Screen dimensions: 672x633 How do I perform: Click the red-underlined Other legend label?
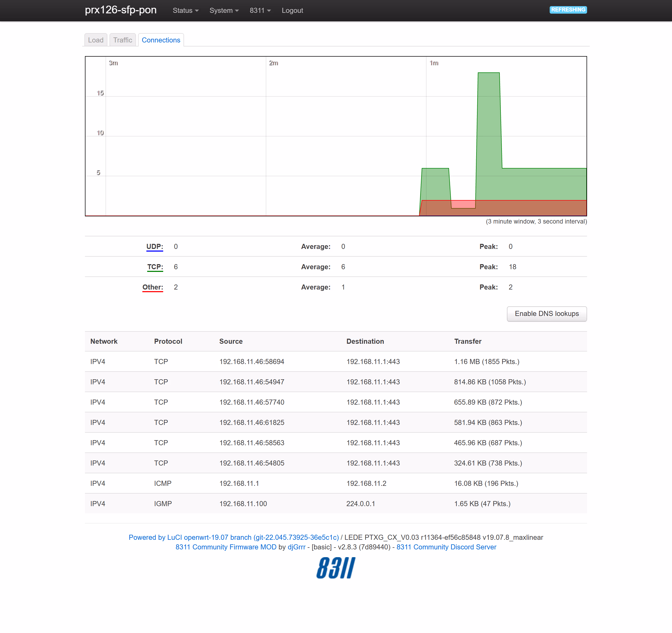(153, 287)
